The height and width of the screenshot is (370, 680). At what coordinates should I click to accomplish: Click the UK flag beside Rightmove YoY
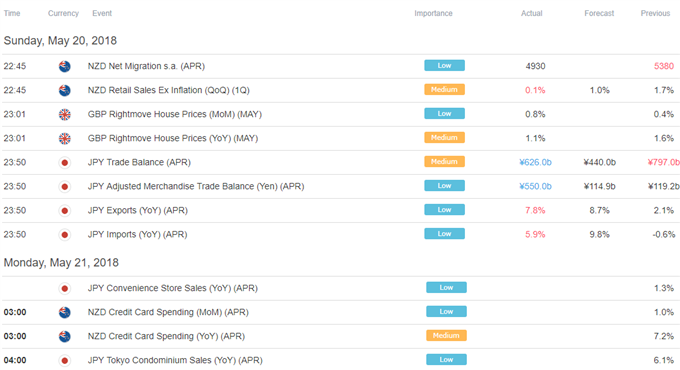click(65, 139)
